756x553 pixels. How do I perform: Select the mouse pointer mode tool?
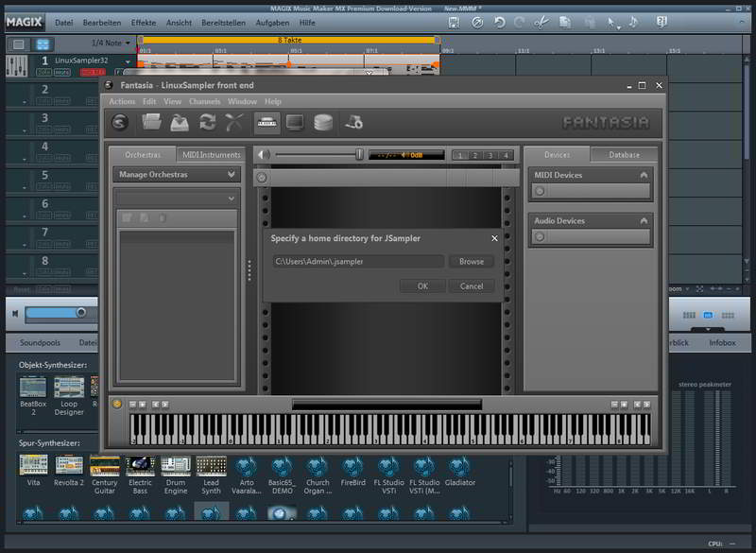(x=611, y=22)
